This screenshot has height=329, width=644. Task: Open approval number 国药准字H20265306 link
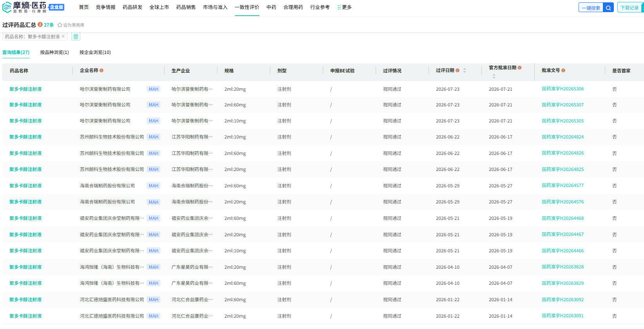[563, 89]
